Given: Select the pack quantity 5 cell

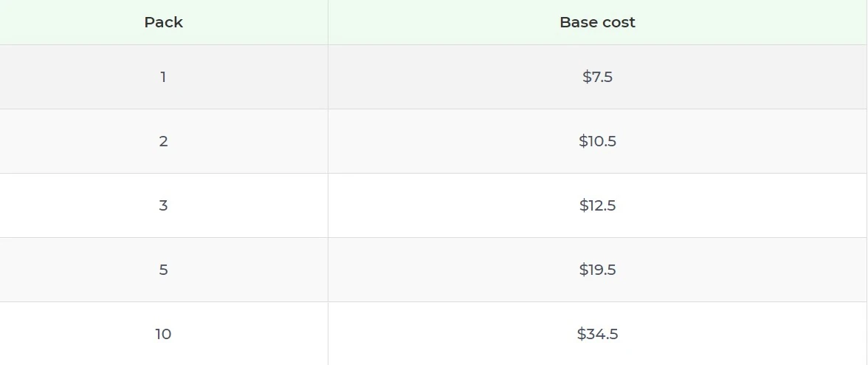Looking at the screenshot, I should click(x=163, y=270).
